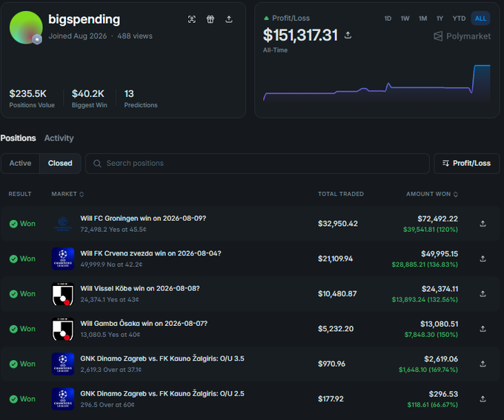Viewport: 504px width, 420px height.
Task: Sort by the MARKET column
Action: [x=67, y=194]
